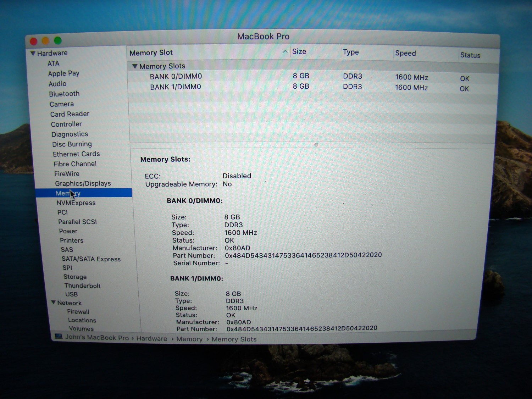Collapse the Memory Slots disclosure triangle

click(x=135, y=66)
